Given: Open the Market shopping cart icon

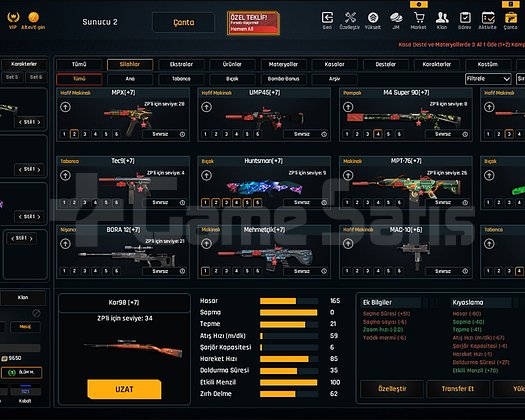Looking at the screenshot, I should tap(419, 18).
